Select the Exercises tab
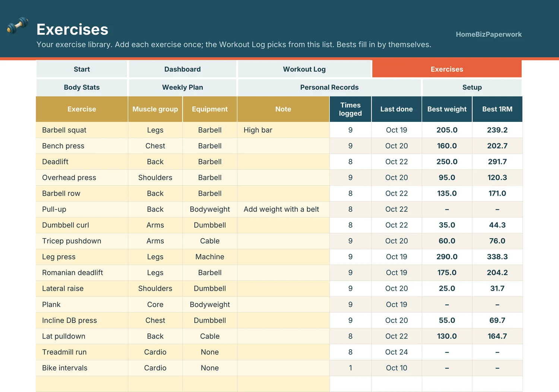The image size is (559, 392). point(447,69)
